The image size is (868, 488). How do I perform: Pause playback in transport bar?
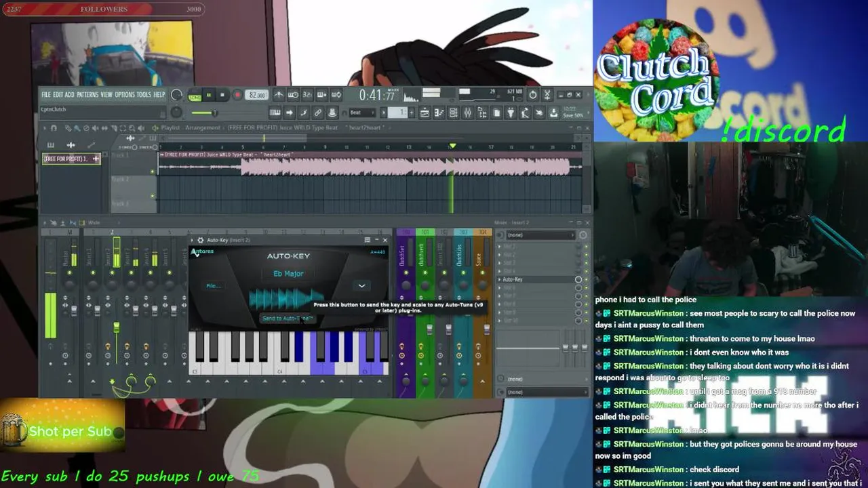(208, 96)
